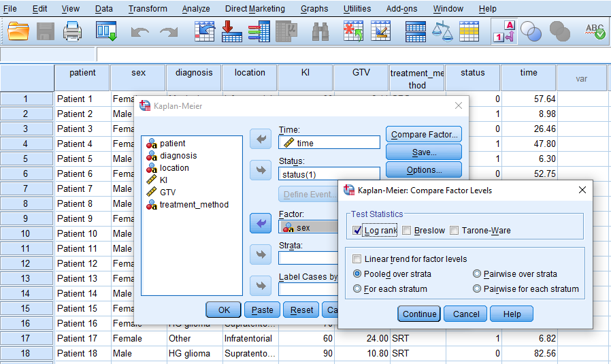Open the Direct Marketing menu
This screenshot has width=611, height=364.
pyautogui.click(x=255, y=9)
